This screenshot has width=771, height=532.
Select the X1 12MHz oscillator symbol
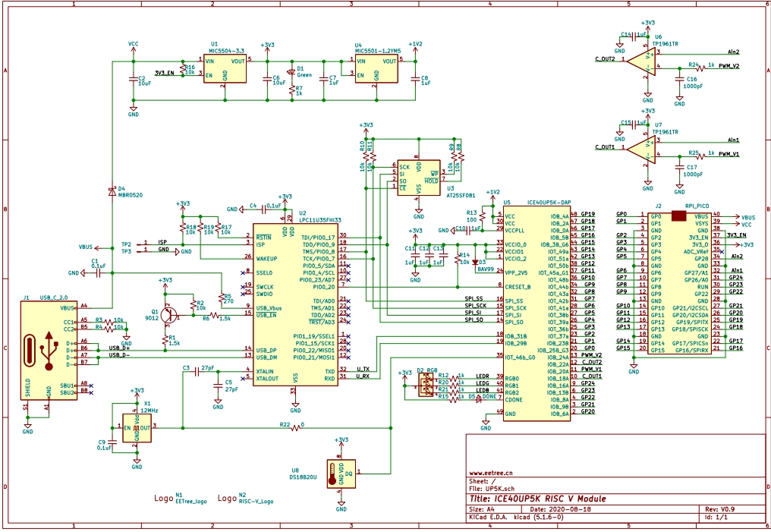tap(137, 428)
